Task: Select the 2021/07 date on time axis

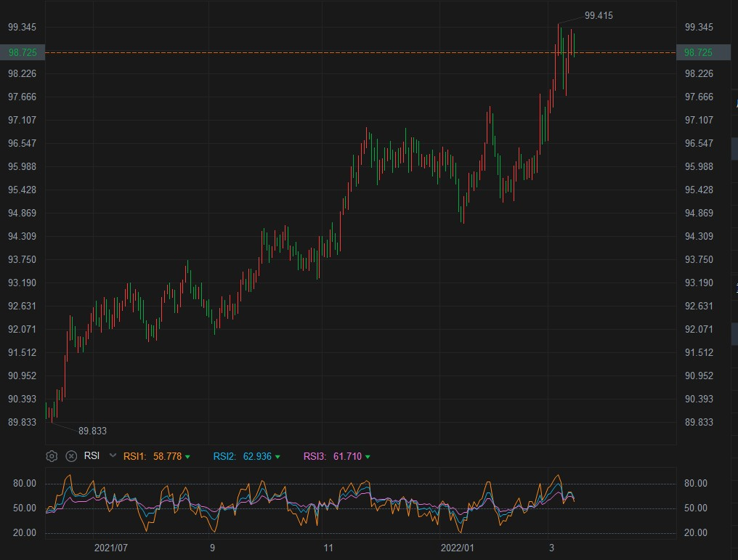Action: [111, 548]
